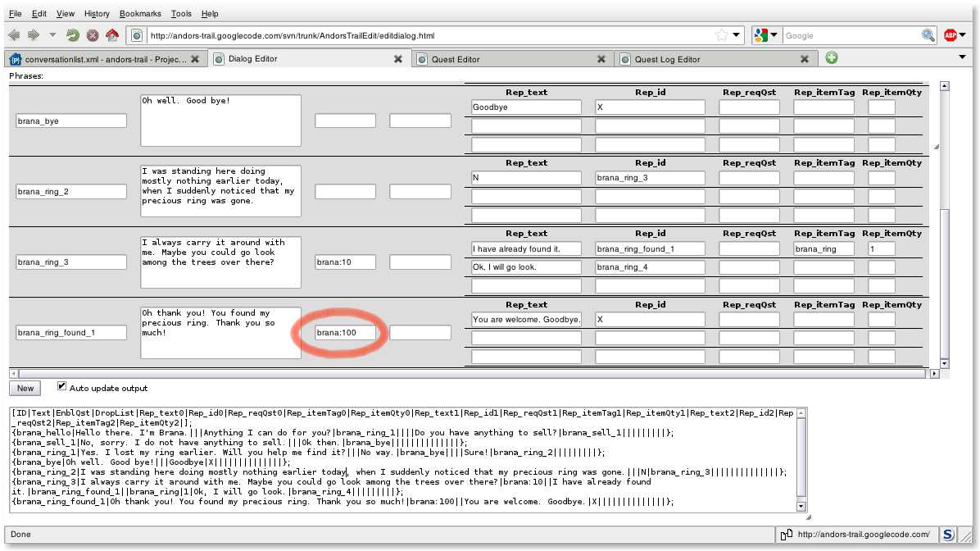Open the Bookmarks menu
This screenshot has width=980, height=551.
point(140,14)
